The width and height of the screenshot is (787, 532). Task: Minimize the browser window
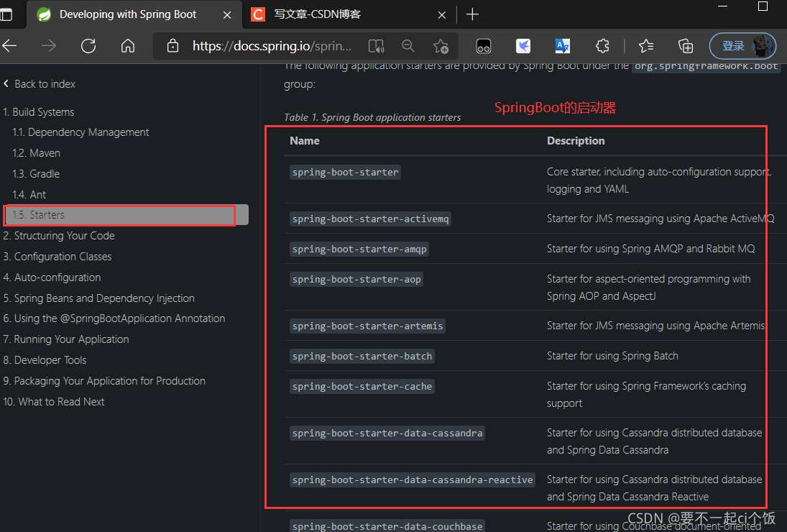click(723, 6)
